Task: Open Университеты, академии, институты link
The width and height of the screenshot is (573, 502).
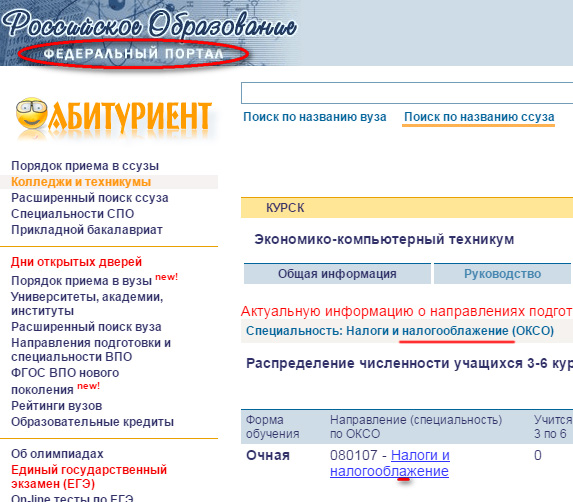Action: 87,304
